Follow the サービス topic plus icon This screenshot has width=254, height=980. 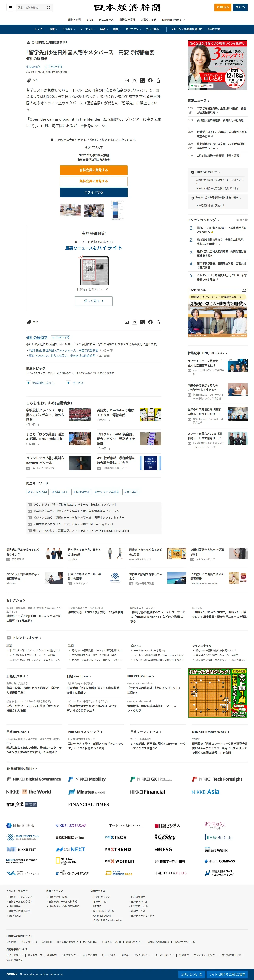point(69,383)
